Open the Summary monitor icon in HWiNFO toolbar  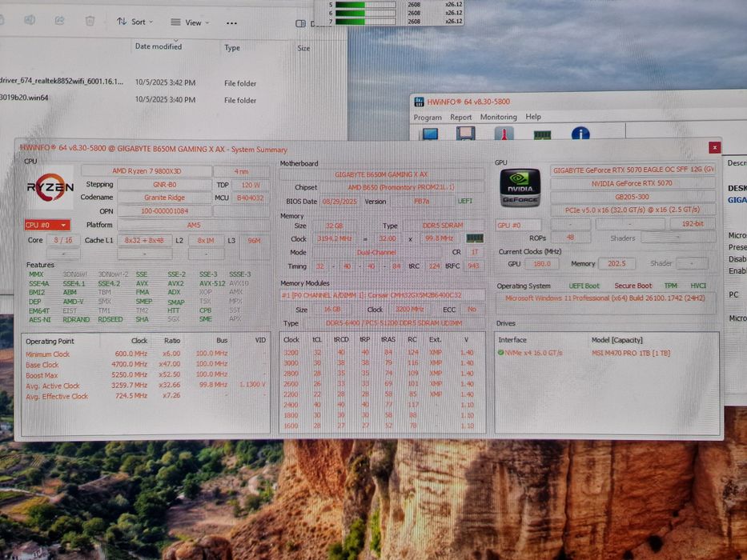430,134
